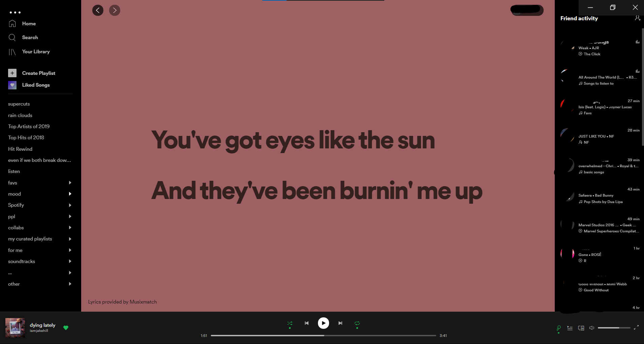Screen dimensions: 644x344
Task: Expand the soundtracks folder arrow
Action: pos(70,261)
